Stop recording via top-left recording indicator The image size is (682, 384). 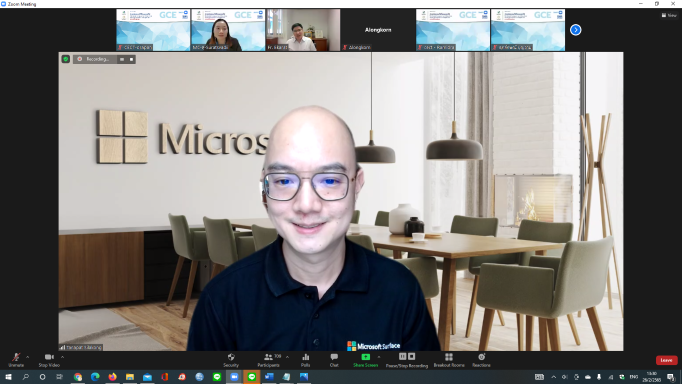coord(131,59)
